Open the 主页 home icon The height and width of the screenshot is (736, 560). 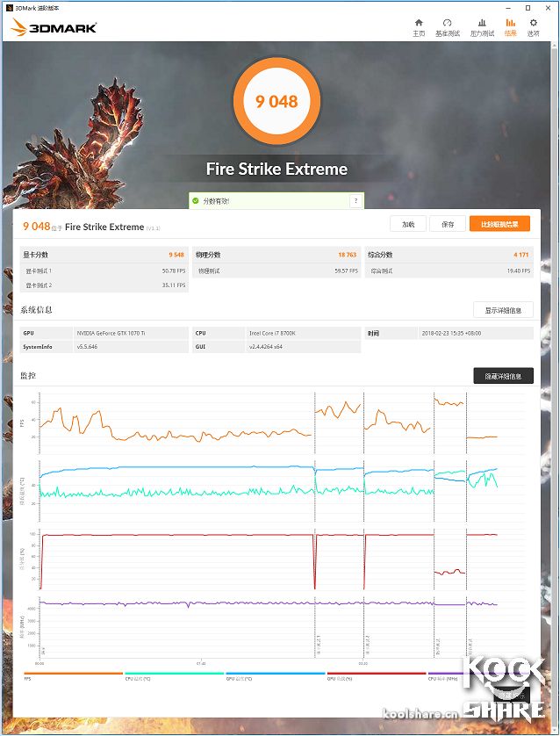tap(419, 27)
